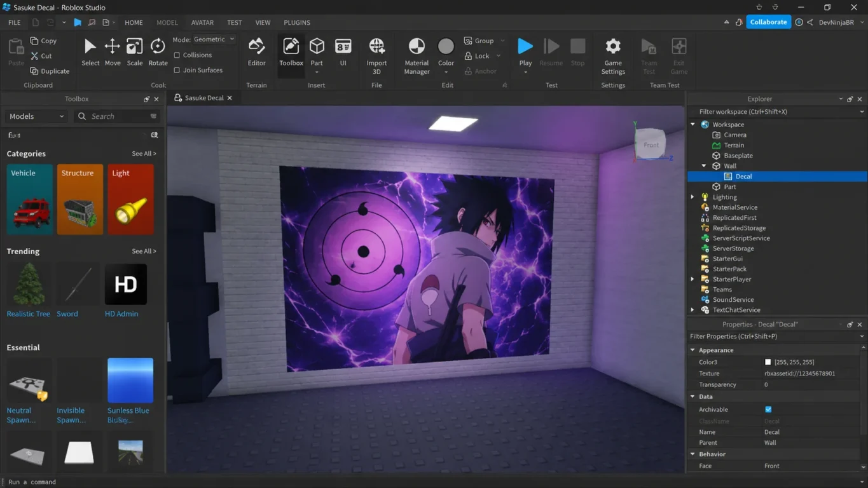The image size is (868, 488).
Task: Collapse the Behavior properties section
Action: pyautogui.click(x=693, y=454)
